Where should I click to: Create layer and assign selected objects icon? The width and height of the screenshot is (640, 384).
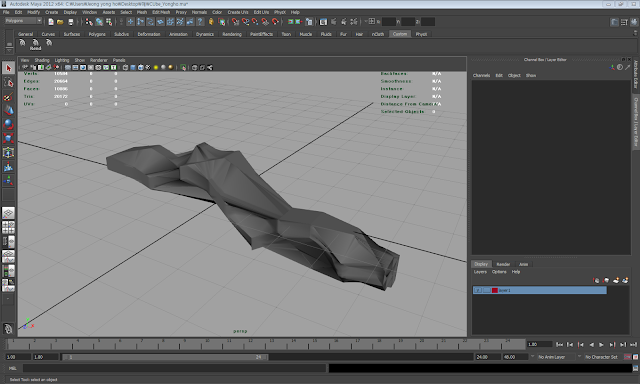point(625,280)
